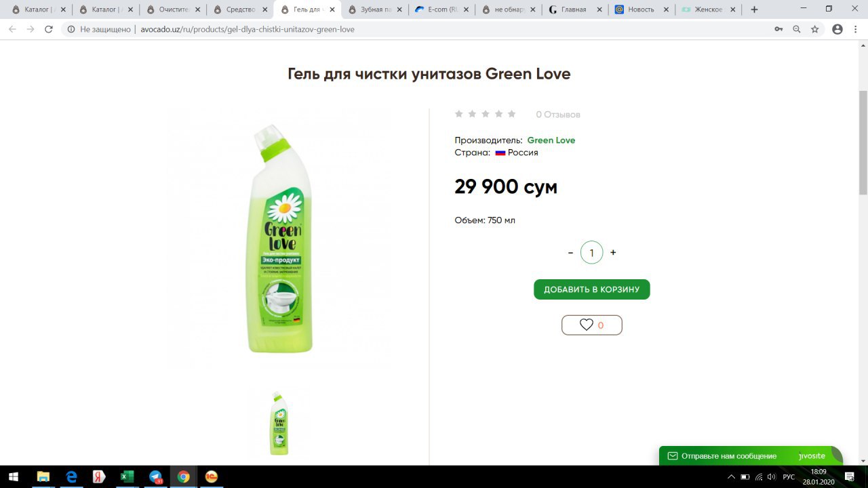This screenshot has width=868, height=488.
Task: Click the price text '29 900 сум'
Action: pyautogui.click(x=506, y=187)
